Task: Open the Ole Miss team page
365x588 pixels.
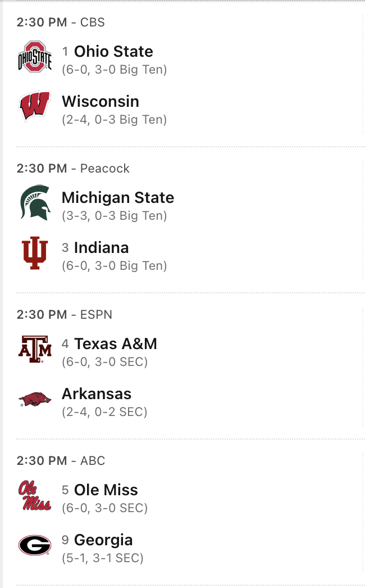Action: point(106,490)
